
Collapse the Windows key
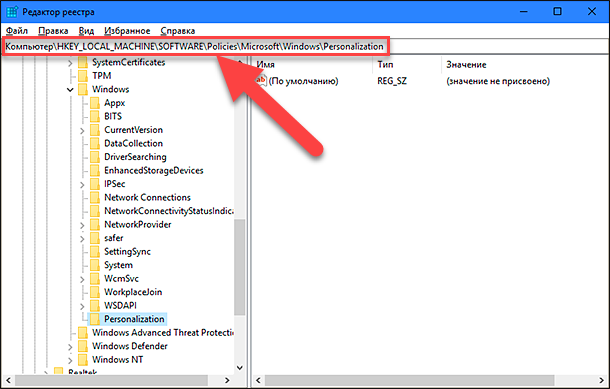[70, 90]
